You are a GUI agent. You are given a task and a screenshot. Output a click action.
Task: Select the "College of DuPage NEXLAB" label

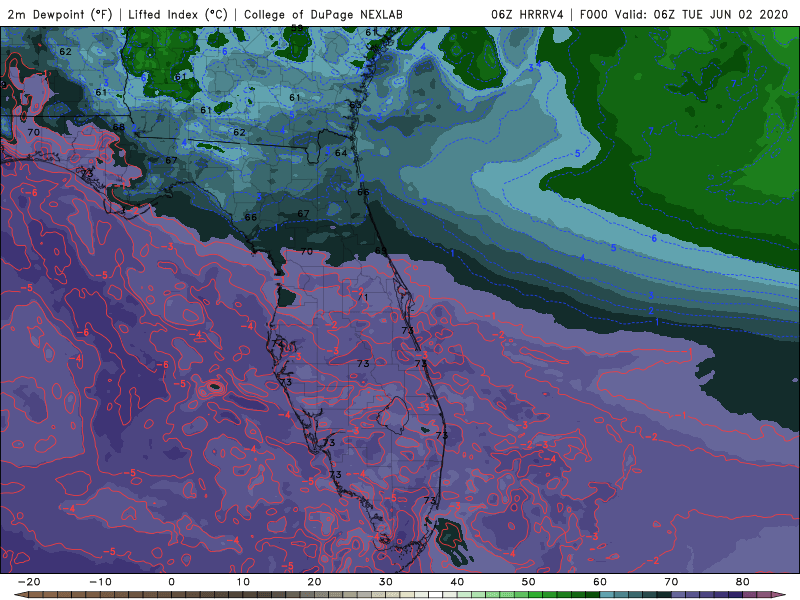[x=323, y=14]
